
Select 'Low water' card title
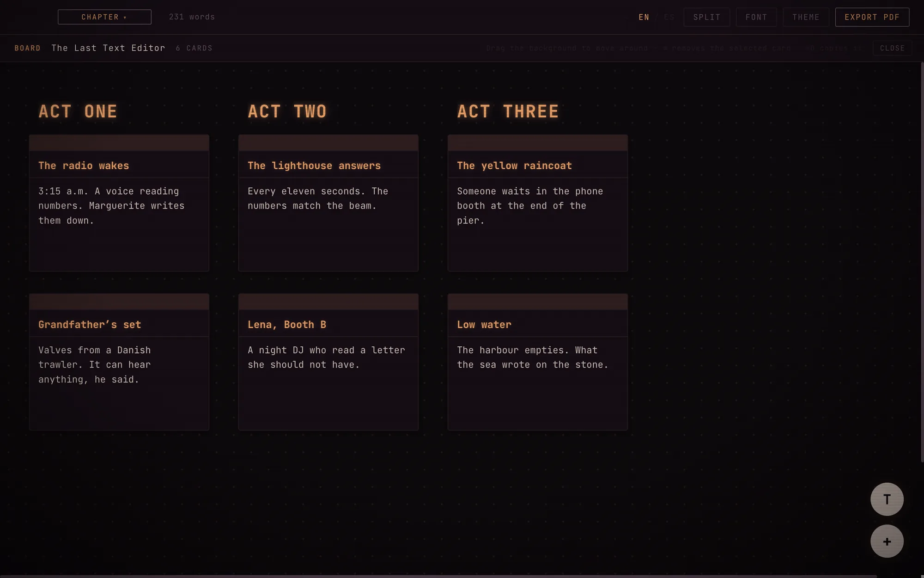click(x=484, y=325)
